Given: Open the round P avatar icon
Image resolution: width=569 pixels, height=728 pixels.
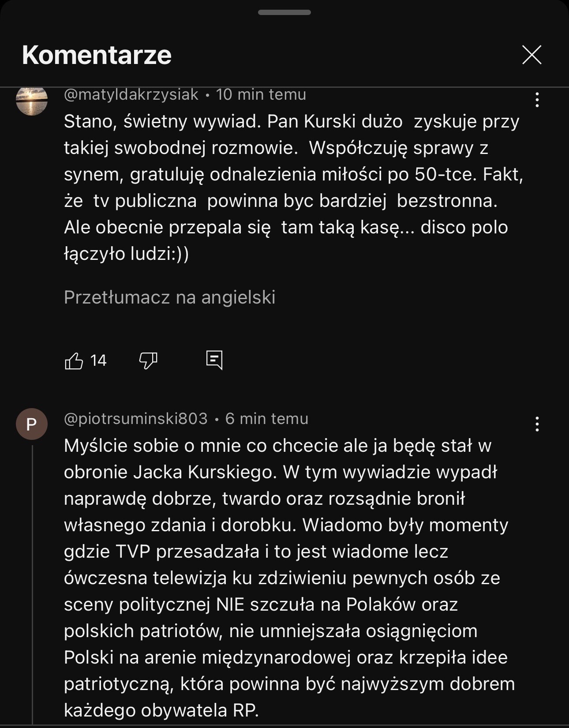Looking at the screenshot, I should [x=32, y=424].
